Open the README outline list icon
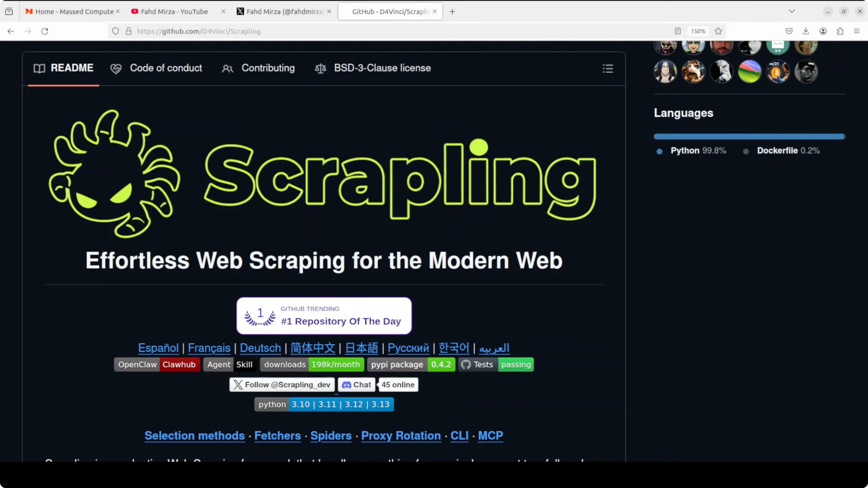Viewport: 868px width, 488px height. point(607,69)
